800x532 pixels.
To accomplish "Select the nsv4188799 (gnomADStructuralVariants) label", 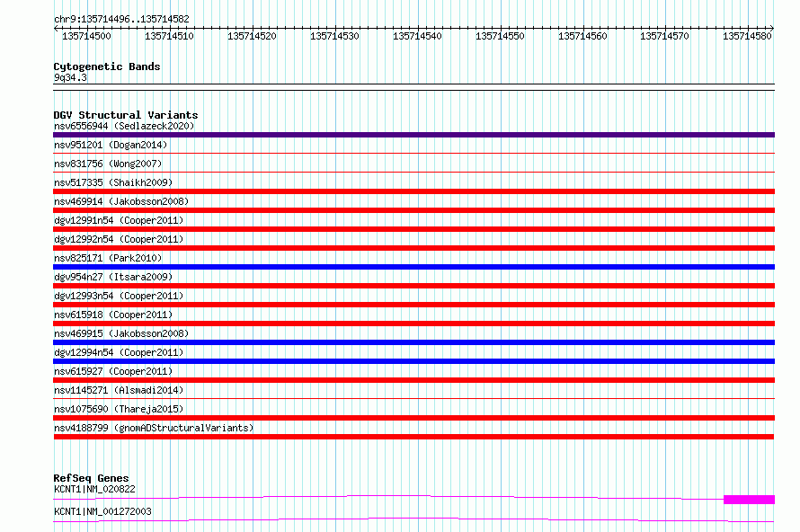I will (154, 428).
